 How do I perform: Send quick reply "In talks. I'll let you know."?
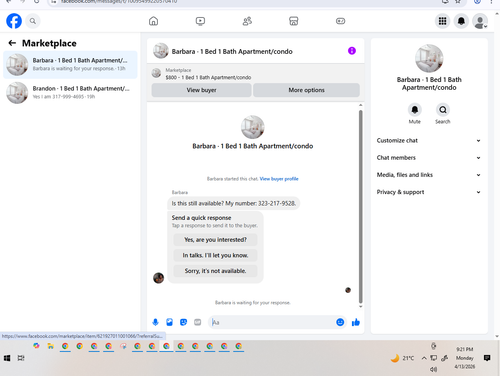tap(215, 255)
